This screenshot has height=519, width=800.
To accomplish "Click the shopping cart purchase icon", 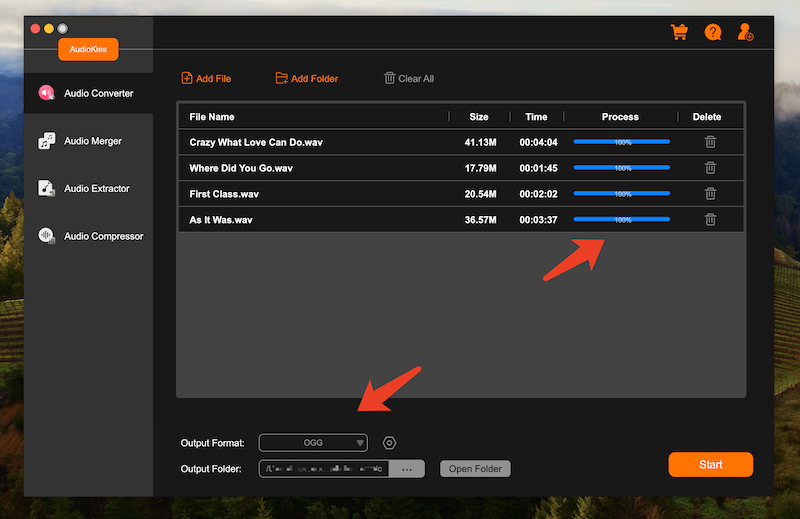I will coord(679,32).
